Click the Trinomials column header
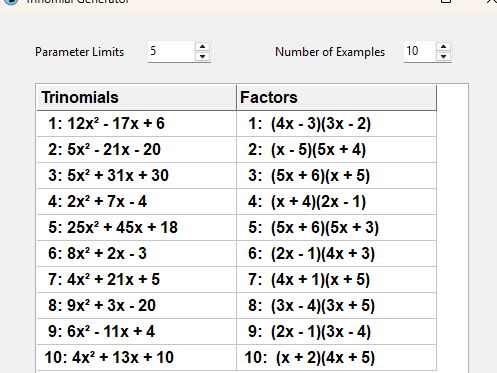497x373 pixels. click(x=136, y=98)
